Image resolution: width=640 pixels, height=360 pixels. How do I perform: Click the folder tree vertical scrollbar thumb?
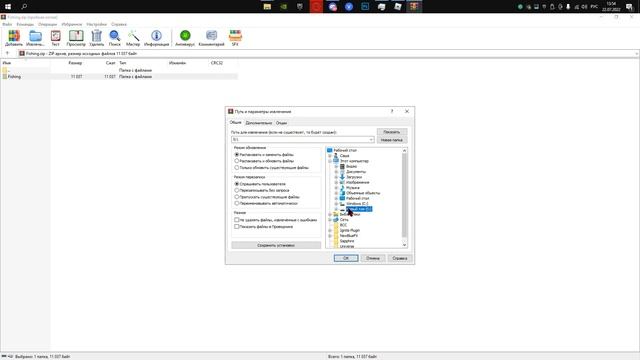click(404, 195)
